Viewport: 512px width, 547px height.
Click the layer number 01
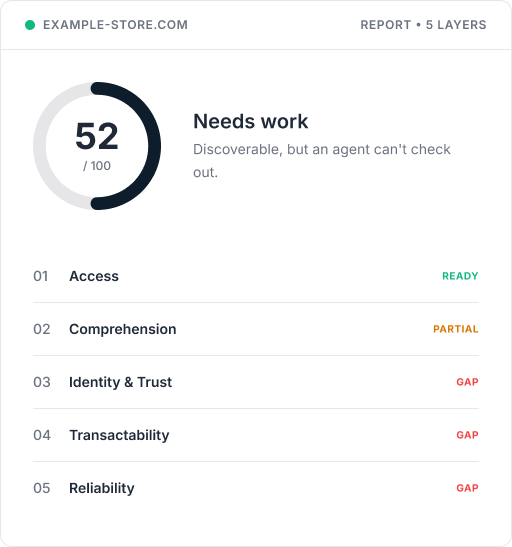coord(41,276)
